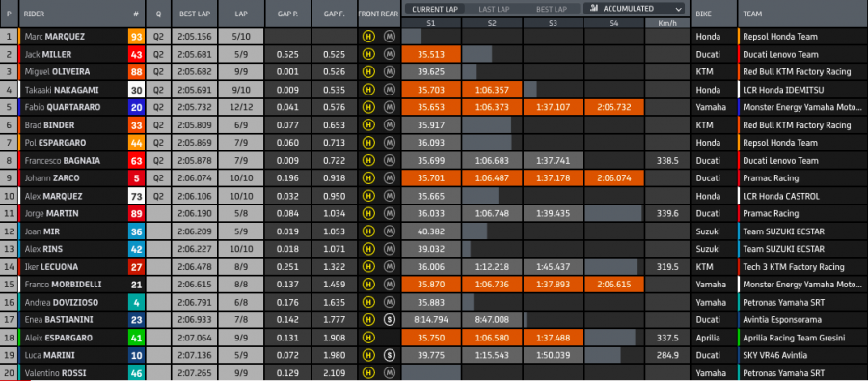This screenshot has width=868, height=381.
Task: Click the rear M tyre icon for Valentino Rossi
Action: pyautogui.click(x=389, y=373)
